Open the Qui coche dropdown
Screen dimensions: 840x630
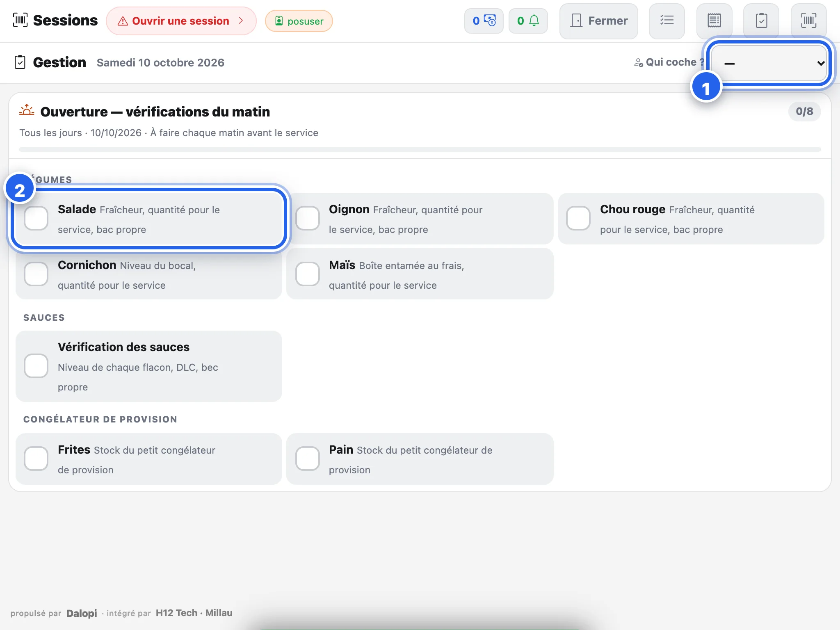point(769,63)
